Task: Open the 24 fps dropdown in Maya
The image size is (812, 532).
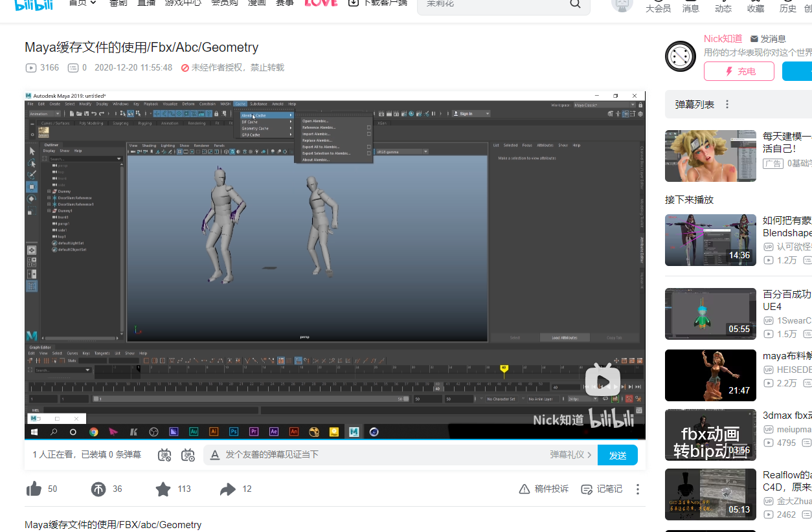Action: (582, 399)
